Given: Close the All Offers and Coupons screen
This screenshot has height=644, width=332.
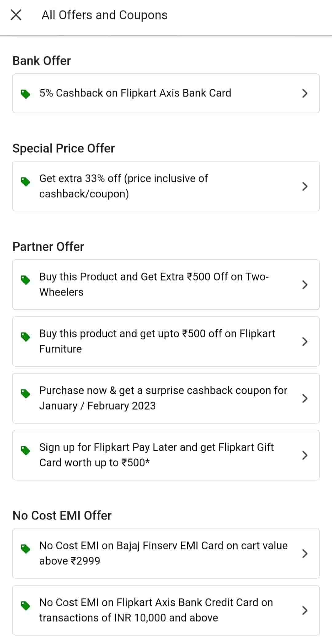Looking at the screenshot, I should point(16,15).
